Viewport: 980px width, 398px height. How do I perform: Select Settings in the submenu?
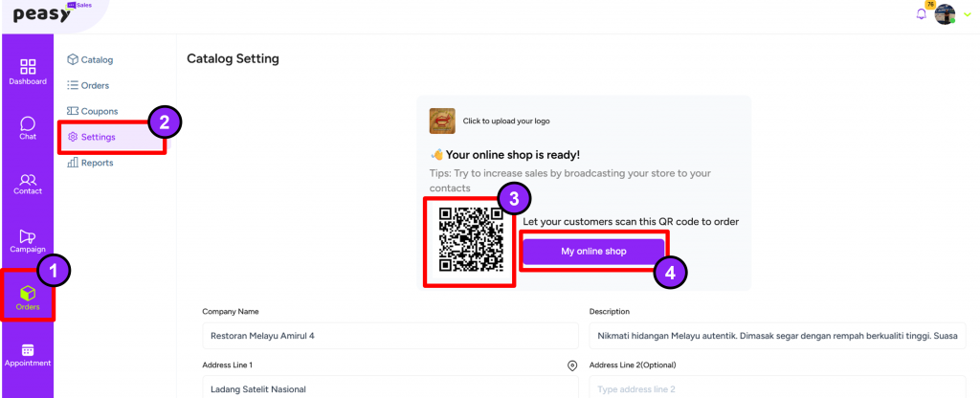[114, 137]
